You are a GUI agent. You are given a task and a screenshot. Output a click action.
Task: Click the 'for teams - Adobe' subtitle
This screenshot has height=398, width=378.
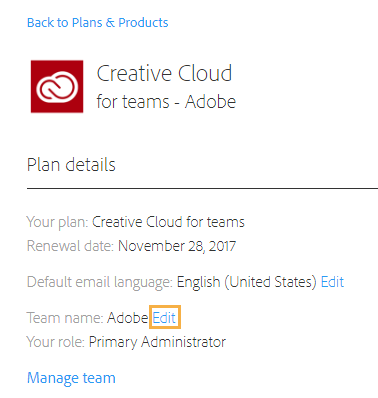tap(166, 101)
